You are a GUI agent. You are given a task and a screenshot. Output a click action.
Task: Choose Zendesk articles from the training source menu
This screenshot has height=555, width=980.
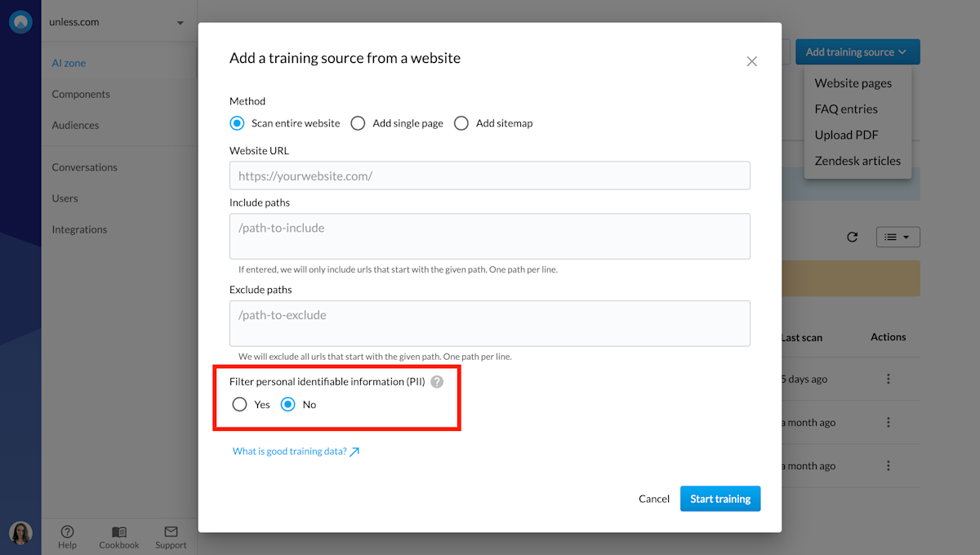pyautogui.click(x=857, y=161)
